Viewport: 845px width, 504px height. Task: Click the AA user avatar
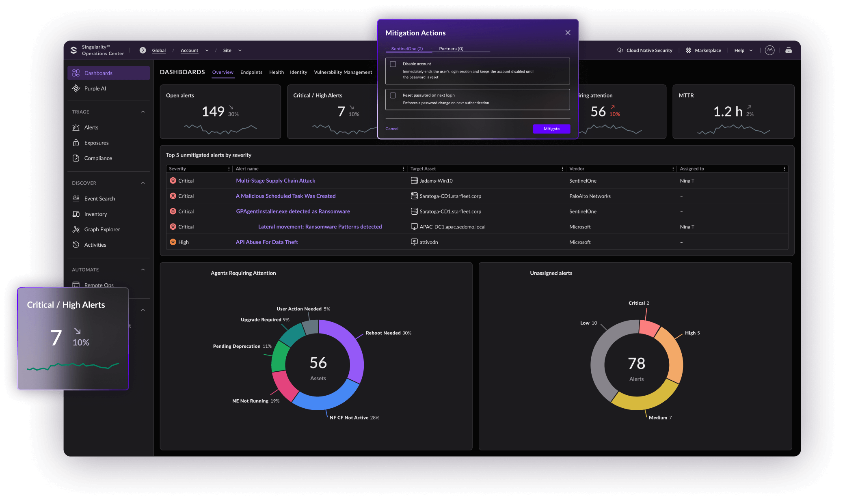pyautogui.click(x=769, y=50)
